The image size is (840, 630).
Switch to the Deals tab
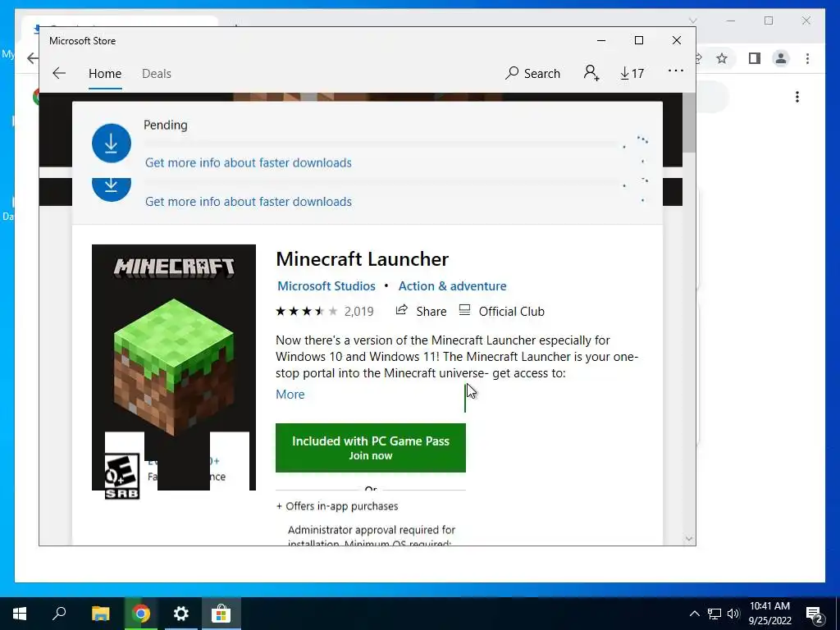157,73
